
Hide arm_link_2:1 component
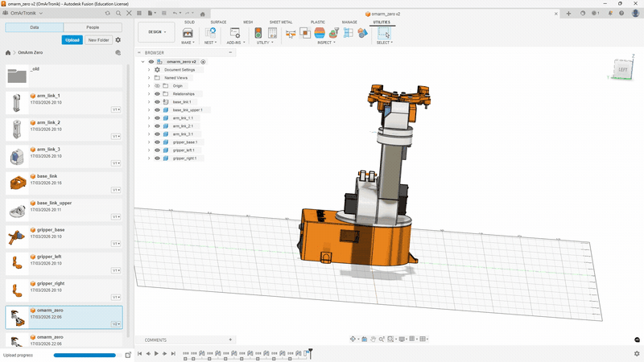pos(157,126)
